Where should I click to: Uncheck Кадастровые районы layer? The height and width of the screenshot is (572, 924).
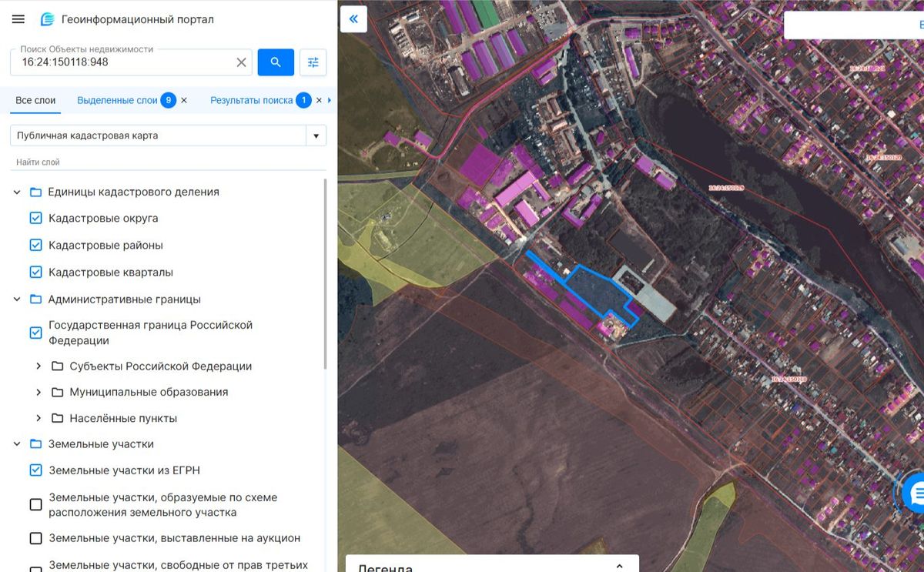35,245
